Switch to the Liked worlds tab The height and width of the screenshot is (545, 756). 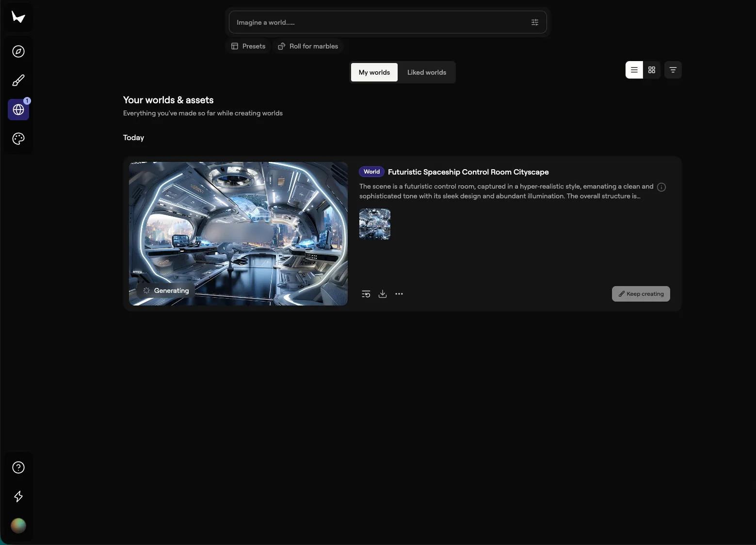[426, 72]
